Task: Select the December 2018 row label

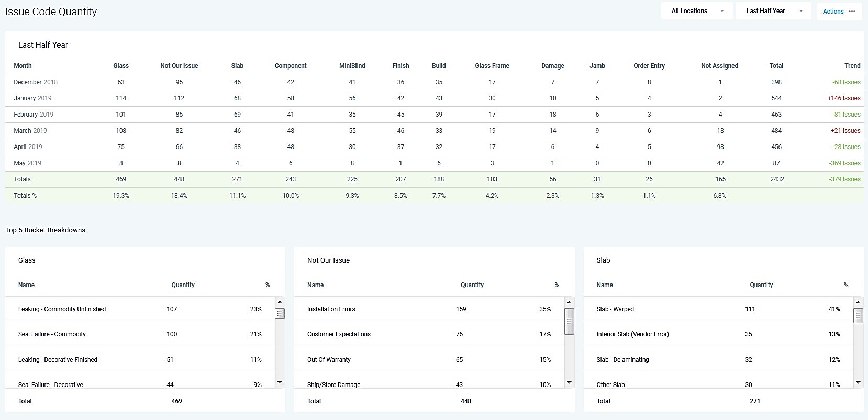Action: [x=36, y=82]
